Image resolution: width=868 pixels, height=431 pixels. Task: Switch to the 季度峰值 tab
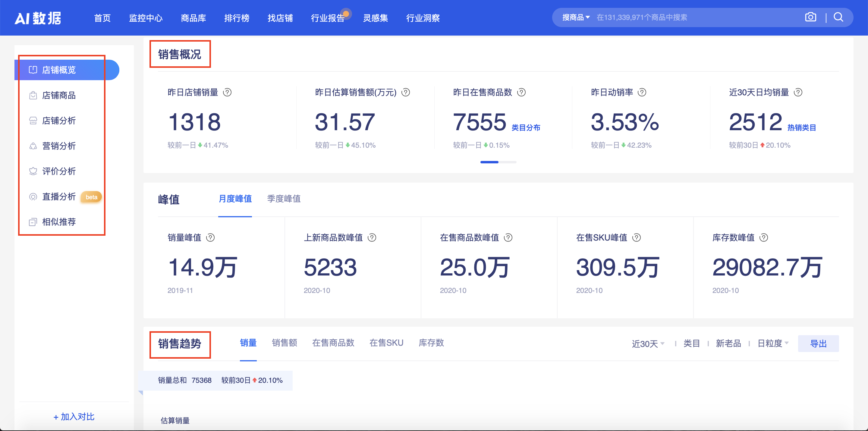click(283, 199)
